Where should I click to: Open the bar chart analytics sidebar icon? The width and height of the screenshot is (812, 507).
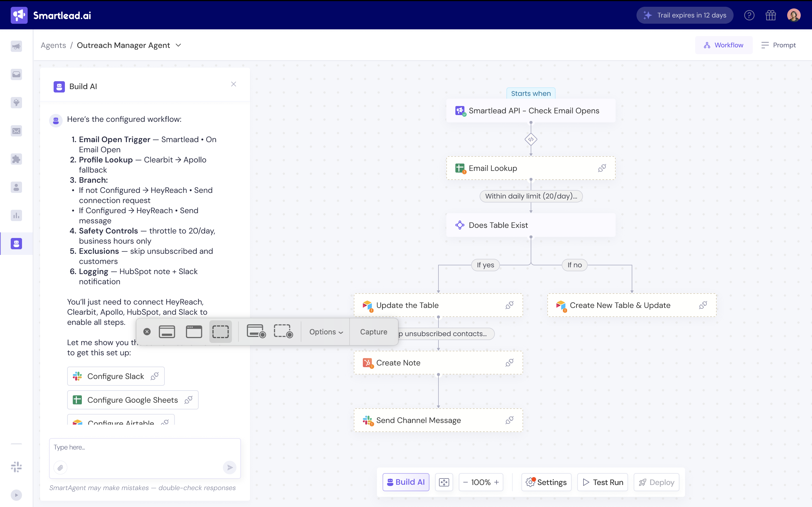[x=16, y=215]
